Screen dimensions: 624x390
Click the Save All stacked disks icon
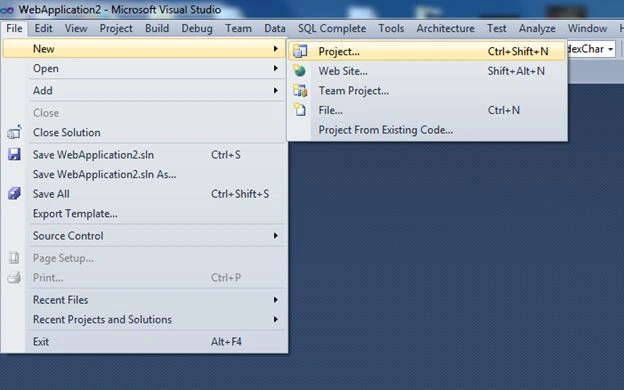tap(14, 194)
